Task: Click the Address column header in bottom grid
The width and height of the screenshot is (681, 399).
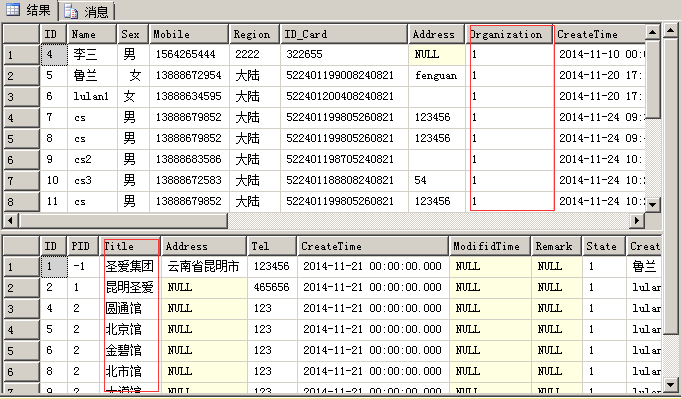Action: click(203, 246)
